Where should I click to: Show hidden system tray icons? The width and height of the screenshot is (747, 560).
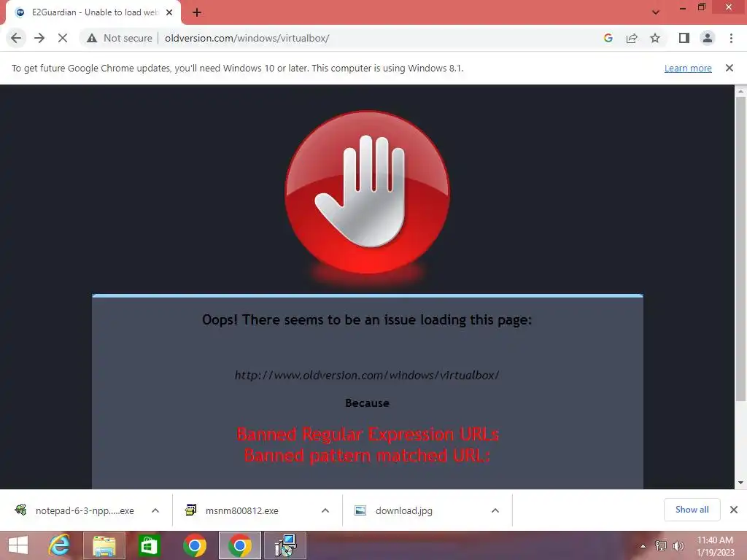coord(643,546)
